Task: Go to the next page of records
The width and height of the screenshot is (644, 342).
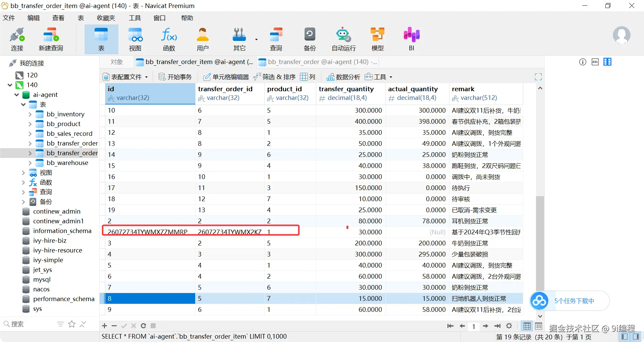Action: (x=485, y=326)
